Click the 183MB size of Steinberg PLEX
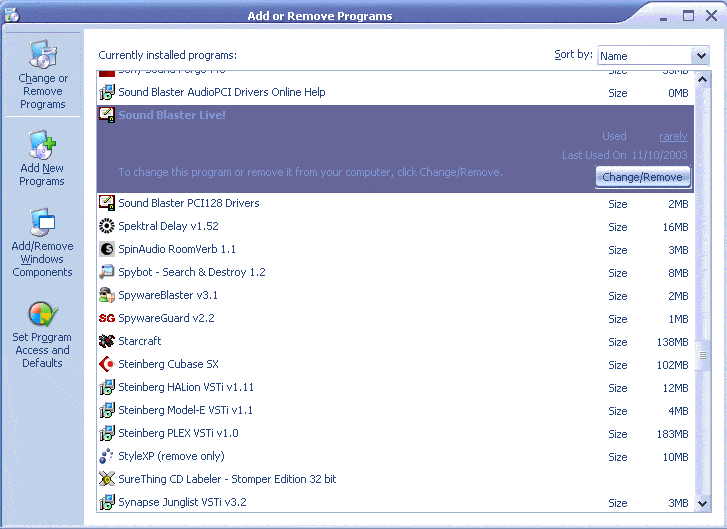Screen dimensions: 727x529 (672, 434)
